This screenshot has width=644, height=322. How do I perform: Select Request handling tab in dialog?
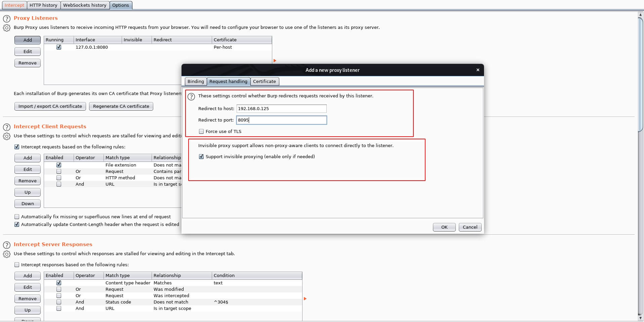pyautogui.click(x=228, y=81)
